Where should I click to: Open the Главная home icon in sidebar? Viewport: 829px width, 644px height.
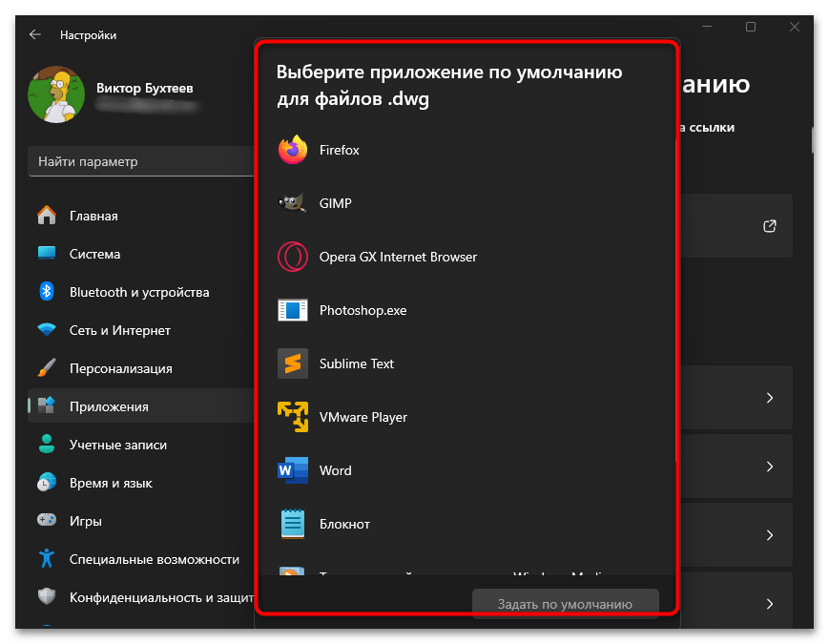click(x=47, y=216)
